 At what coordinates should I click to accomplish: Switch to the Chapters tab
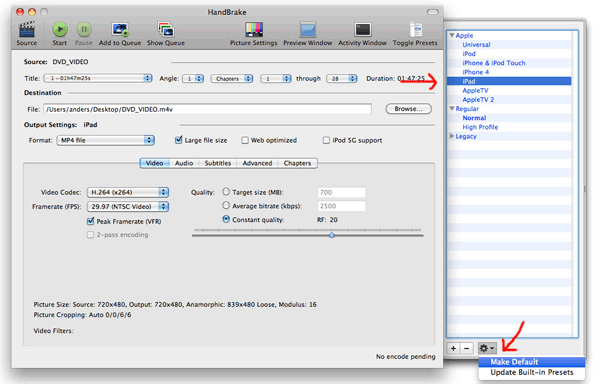click(297, 163)
